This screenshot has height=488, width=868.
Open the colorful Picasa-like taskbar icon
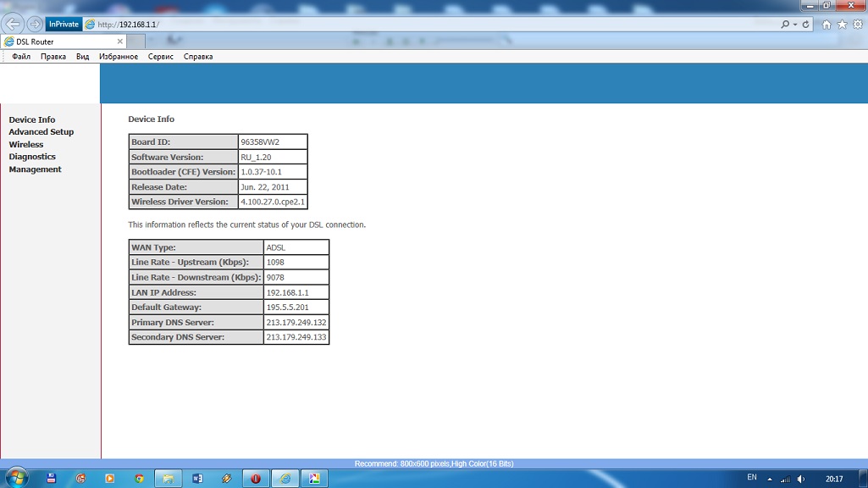tap(314, 478)
